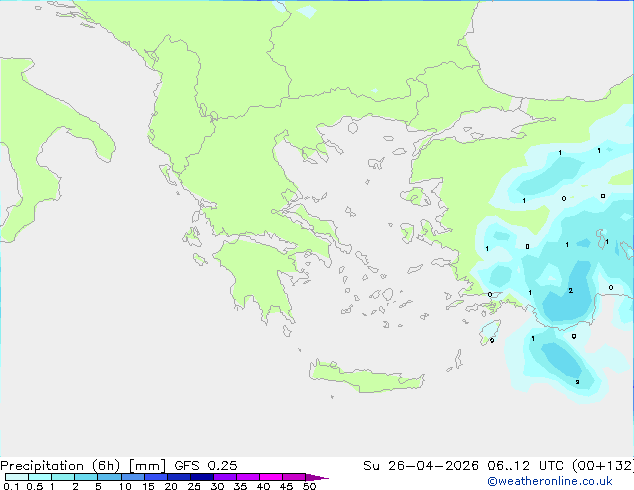Click the '06..12 UTC' time range text
634x490 pixels.
(x=525, y=466)
